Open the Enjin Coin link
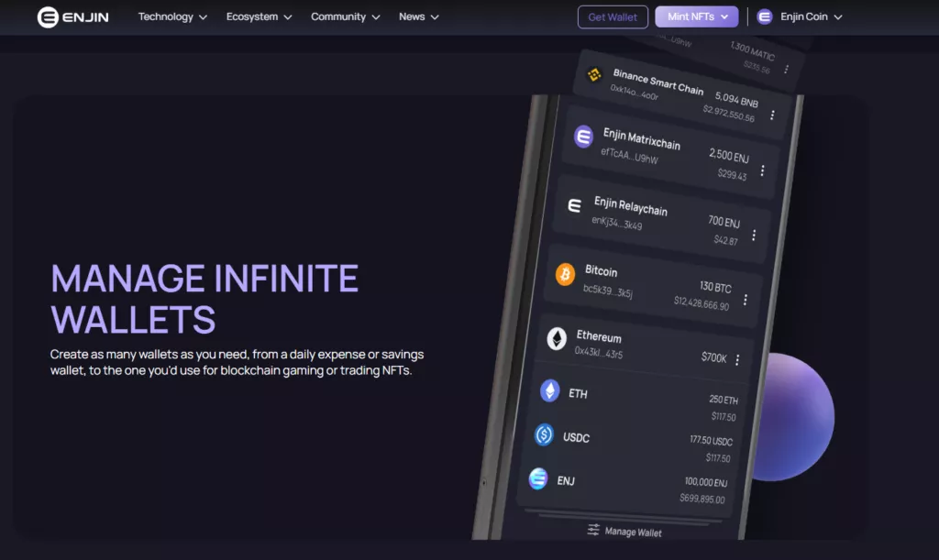 click(803, 16)
